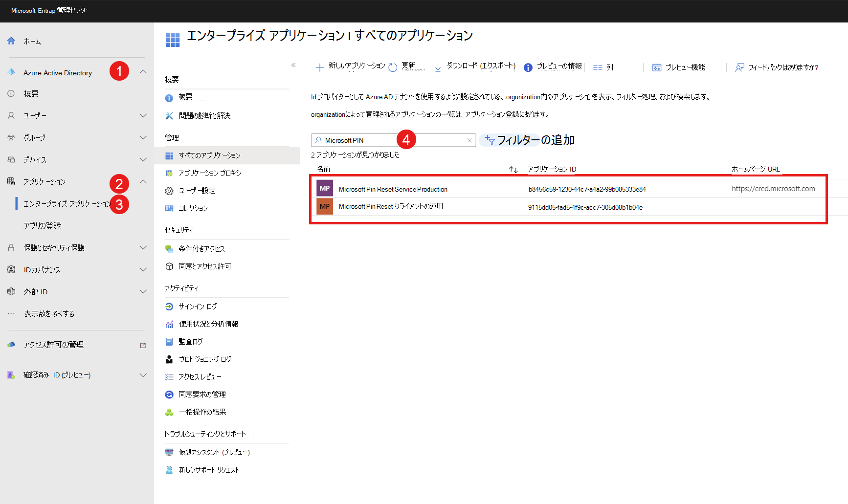Click the アプリケーション ID column header
This screenshot has width=848, height=504.
tap(552, 169)
